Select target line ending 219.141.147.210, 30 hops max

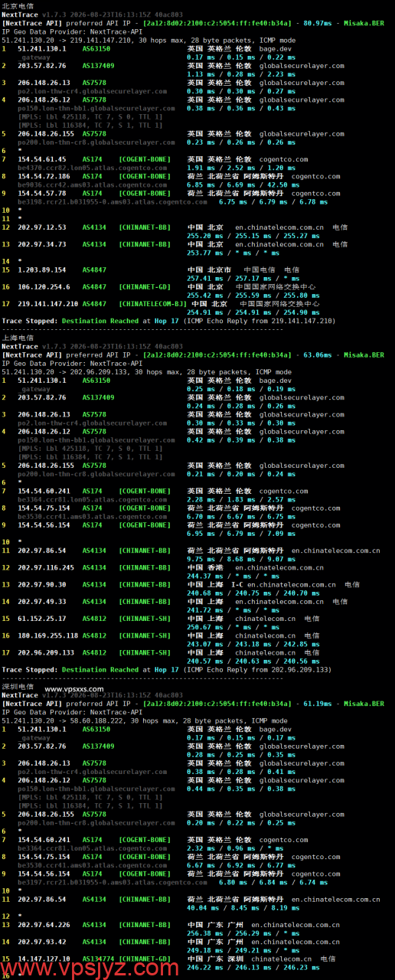pyautogui.click(x=149, y=40)
